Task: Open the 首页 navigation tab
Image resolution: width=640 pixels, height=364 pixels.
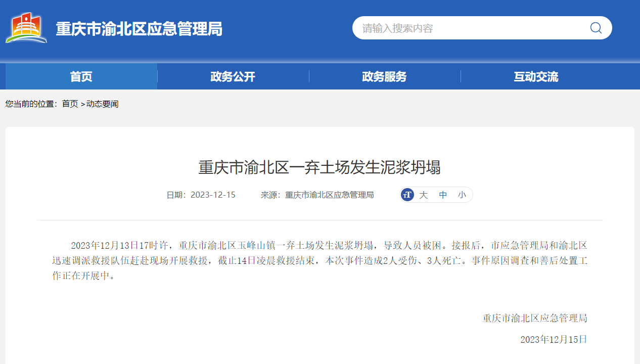Action: click(x=81, y=76)
